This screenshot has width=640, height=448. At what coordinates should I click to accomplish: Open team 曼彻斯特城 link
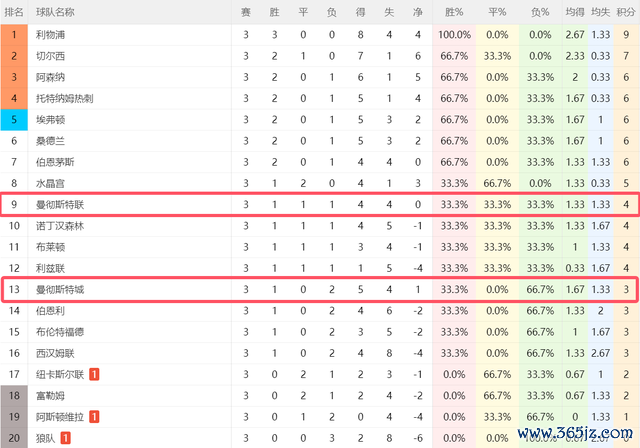click(60, 289)
